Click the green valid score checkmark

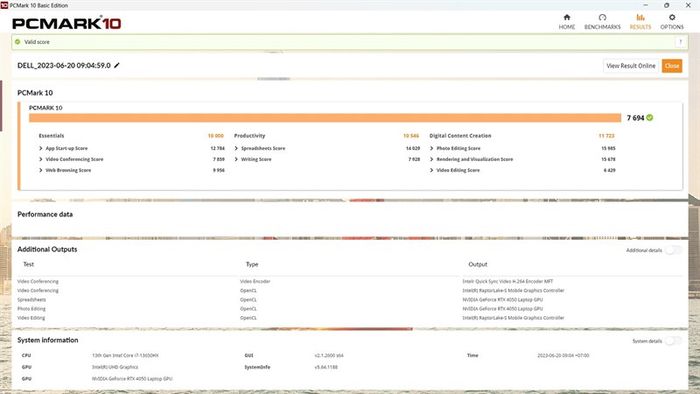pos(650,118)
